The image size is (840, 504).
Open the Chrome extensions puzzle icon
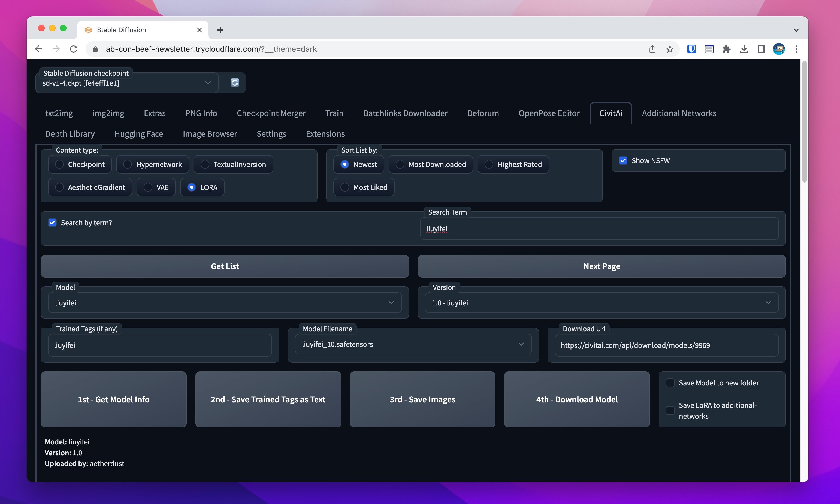click(x=726, y=49)
